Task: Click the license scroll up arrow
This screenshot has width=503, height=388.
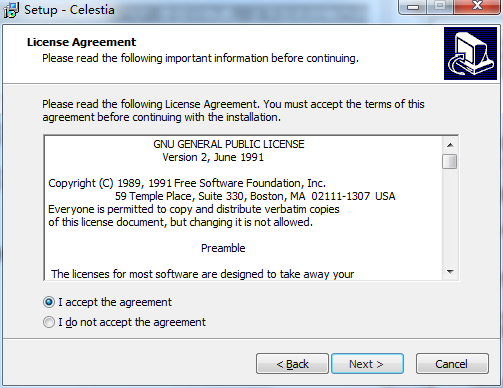Action: [450, 145]
